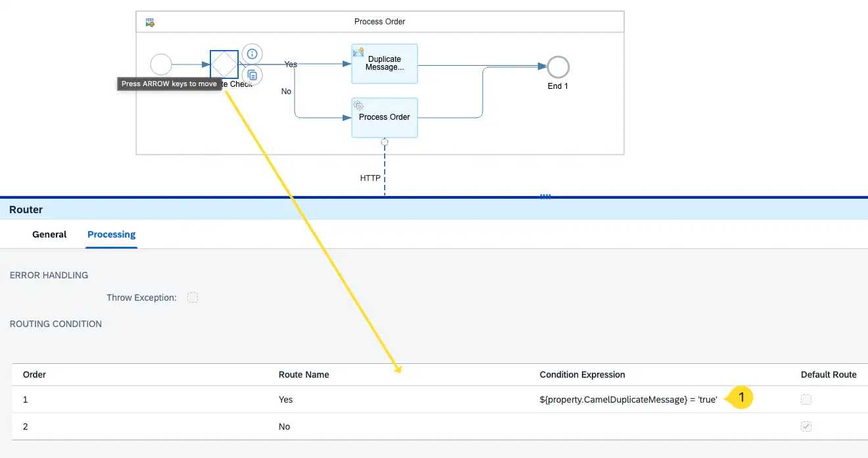The image size is (868, 458).
Task: Click the copy icon beside the router
Action: pos(252,75)
